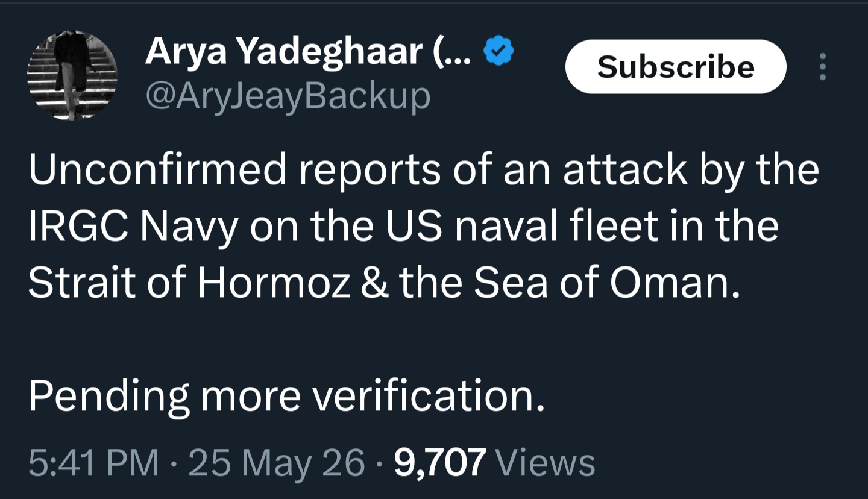Click the 5:41 PM timestamp
868x499 pixels.
pyautogui.click(x=93, y=463)
